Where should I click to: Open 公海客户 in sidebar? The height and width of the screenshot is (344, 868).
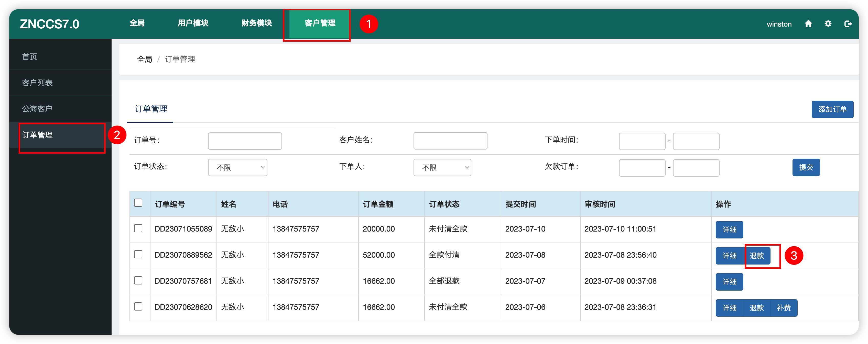tap(60, 109)
